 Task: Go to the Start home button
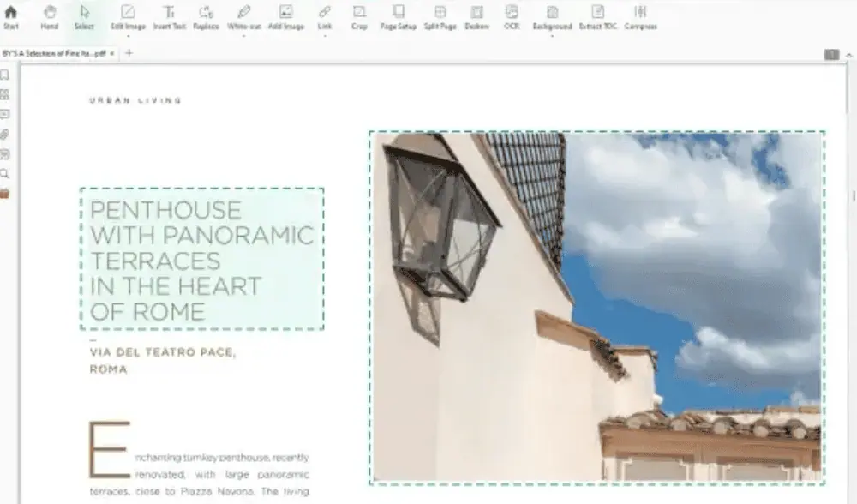[x=11, y=16]
